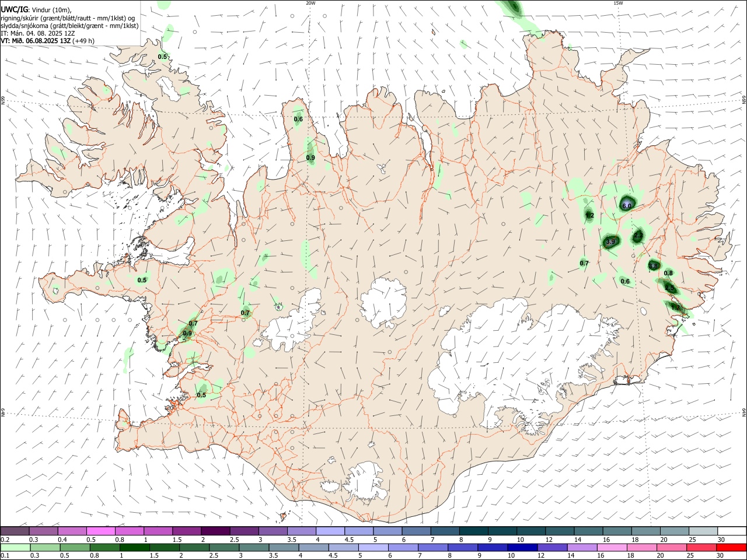Select the mauve swatch between 0.2 and 0.3, top row
This screenshot has height=560, width=747.
[x=15, y=531]
